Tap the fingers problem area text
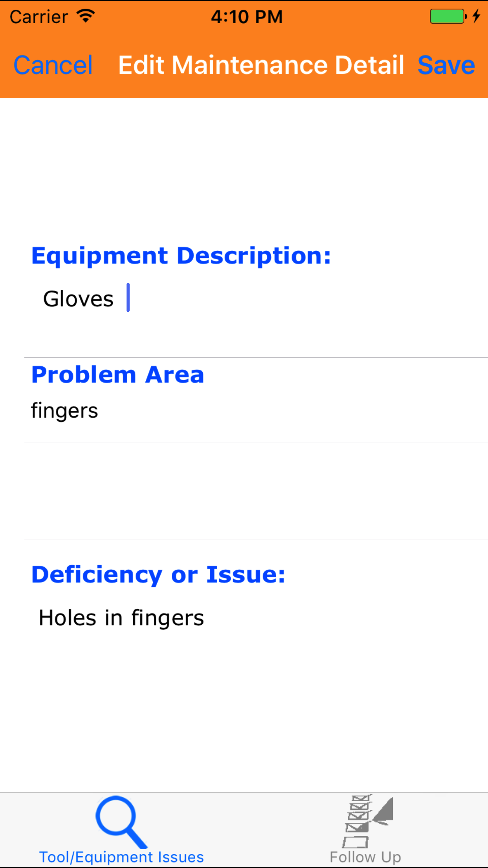488x868 pixels. [x=64, y=411]
